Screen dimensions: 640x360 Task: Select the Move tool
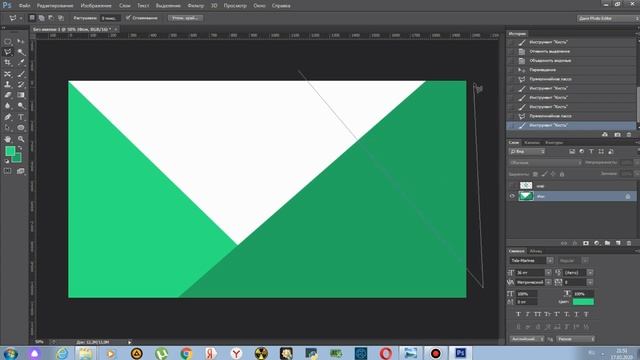21,41
